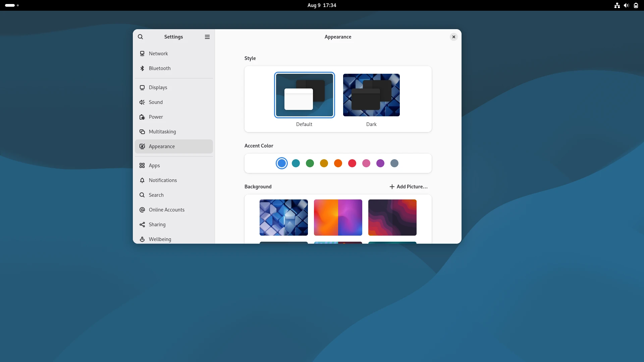Select the dark wavy background wallpaper
This screenshot has width=644, height=362.
point(392,217)
